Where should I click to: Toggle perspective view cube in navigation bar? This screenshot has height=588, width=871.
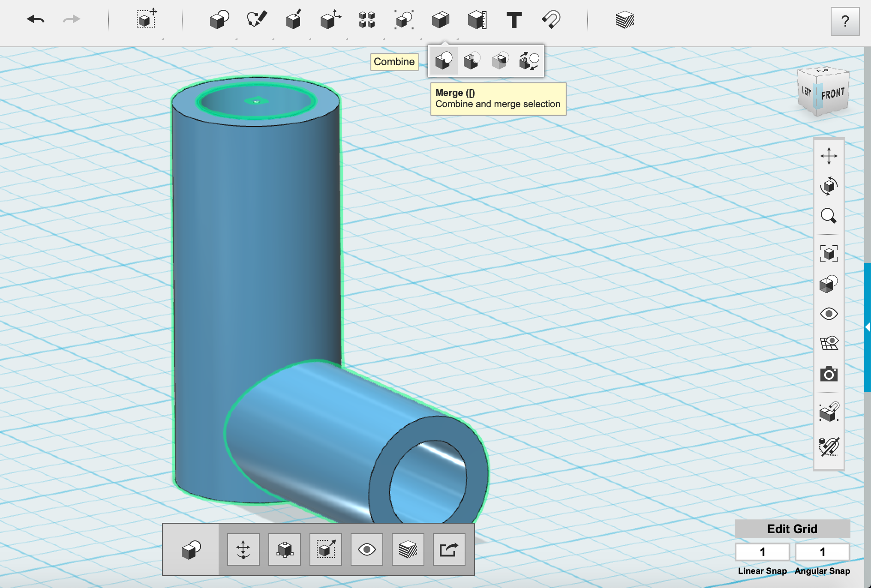pyautogui.click(x=829, y=284)
